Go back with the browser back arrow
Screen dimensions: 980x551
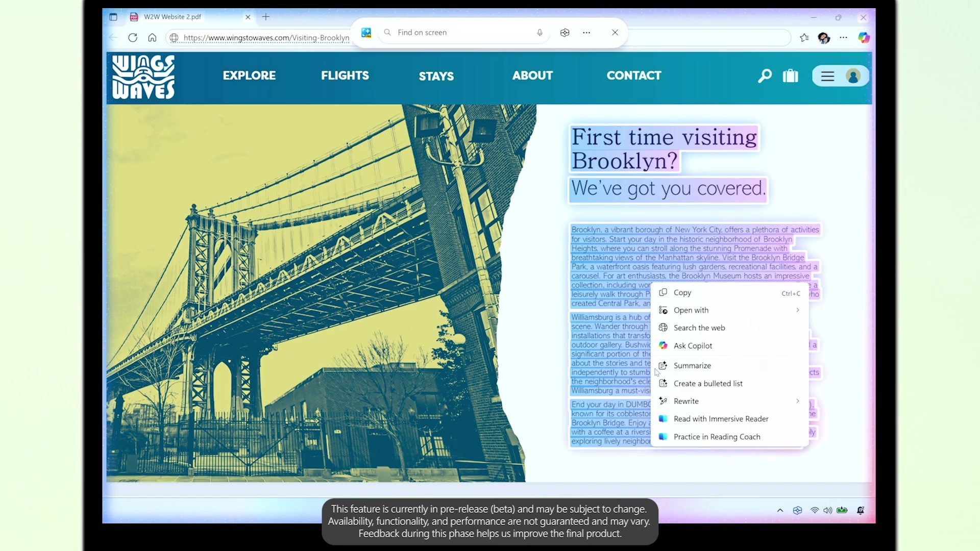tap(113, 38)
